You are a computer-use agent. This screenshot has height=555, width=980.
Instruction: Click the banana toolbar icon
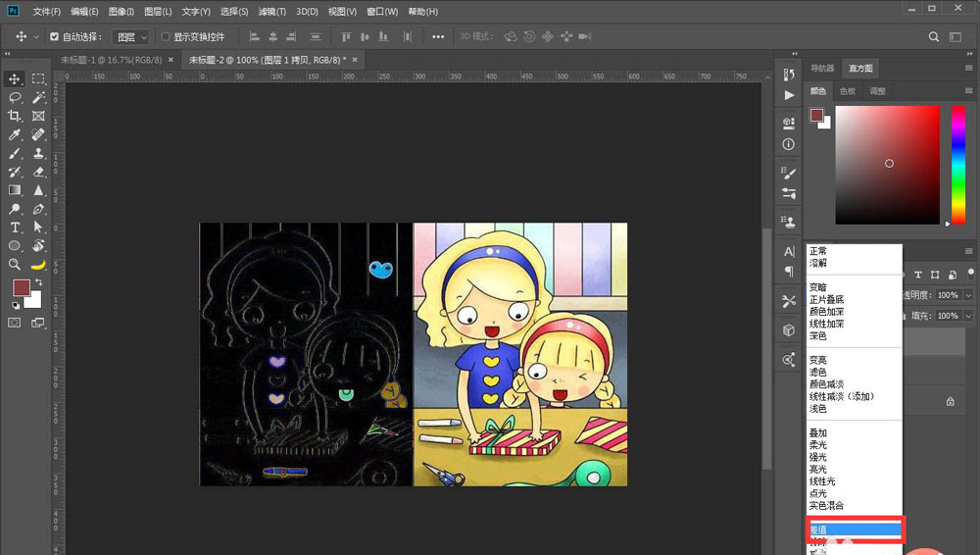point(39,266)
